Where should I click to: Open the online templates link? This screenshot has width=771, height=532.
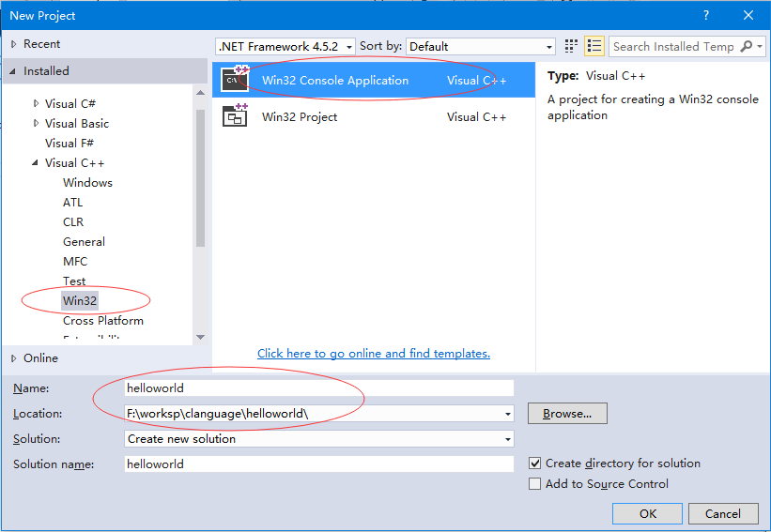pos(374,354)
